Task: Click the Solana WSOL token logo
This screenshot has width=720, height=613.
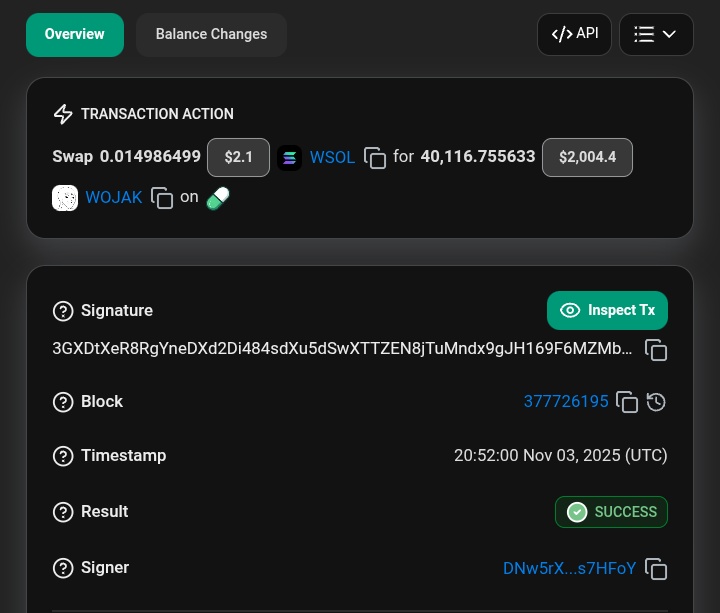Action: [x=289, y=158]
